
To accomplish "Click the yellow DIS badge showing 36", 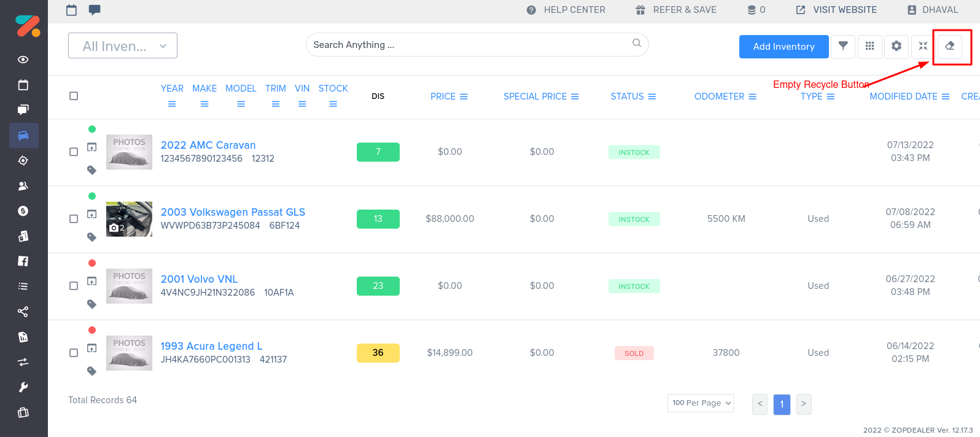I will point(378,353).
